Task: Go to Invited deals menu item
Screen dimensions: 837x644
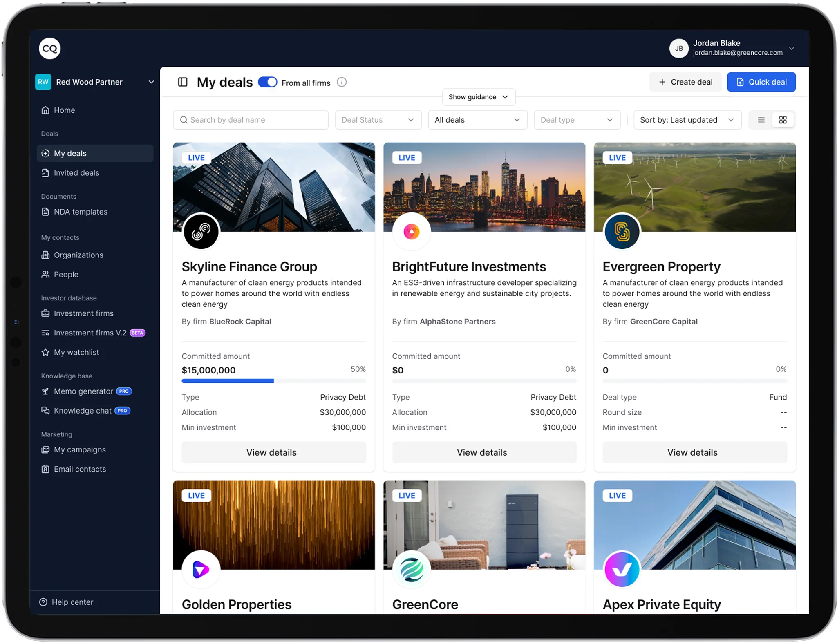Action: 76,173
